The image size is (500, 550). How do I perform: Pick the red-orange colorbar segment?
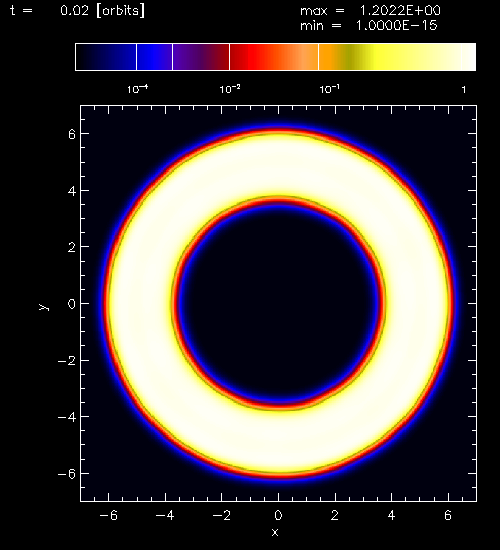pos(274,57)
